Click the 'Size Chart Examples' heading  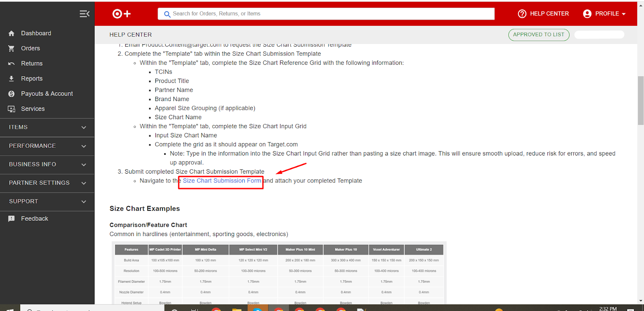(144, 209)
